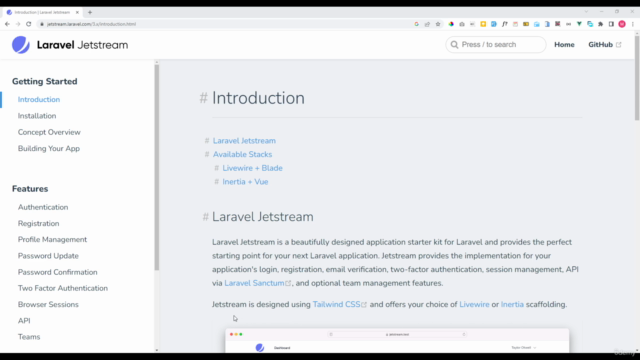This screenshot has width=640, height=360.
Task: Click the Google icon in the address bar
Action: coord(416,24)
